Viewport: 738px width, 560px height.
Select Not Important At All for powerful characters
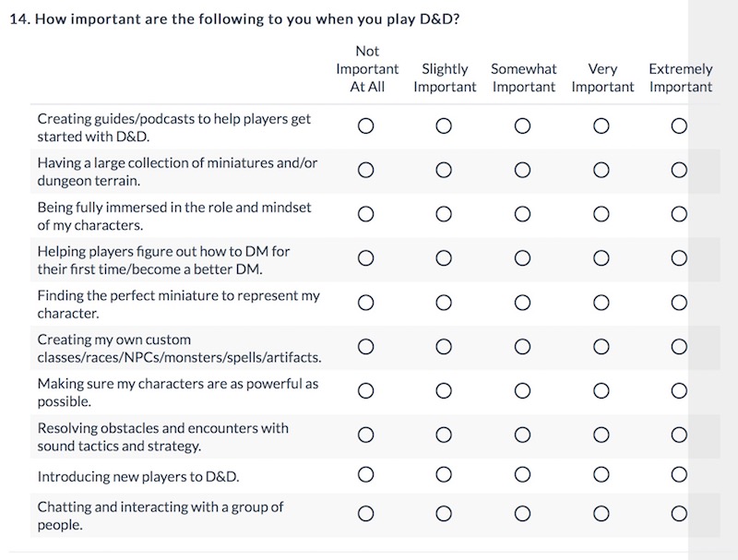click(365, 390)
